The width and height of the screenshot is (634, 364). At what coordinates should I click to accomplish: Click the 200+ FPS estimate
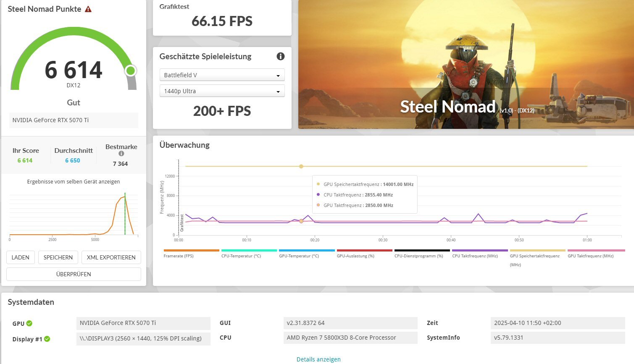[x=222, y=111]
